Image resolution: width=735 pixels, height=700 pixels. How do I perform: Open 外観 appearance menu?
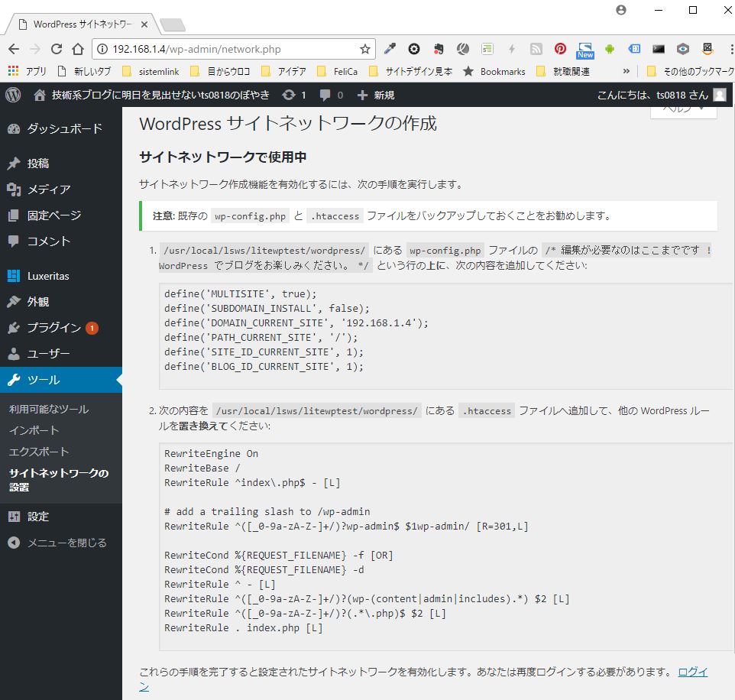[x=61, y=301]
